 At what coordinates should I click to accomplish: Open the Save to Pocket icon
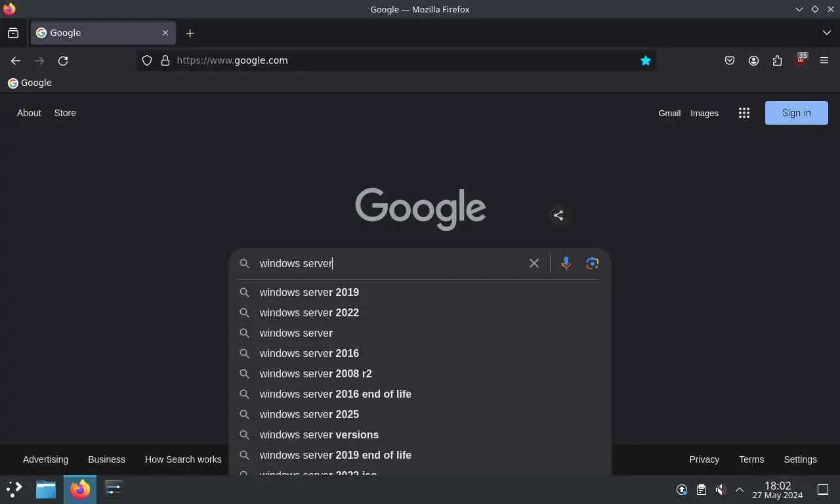(x=730, y=60)
